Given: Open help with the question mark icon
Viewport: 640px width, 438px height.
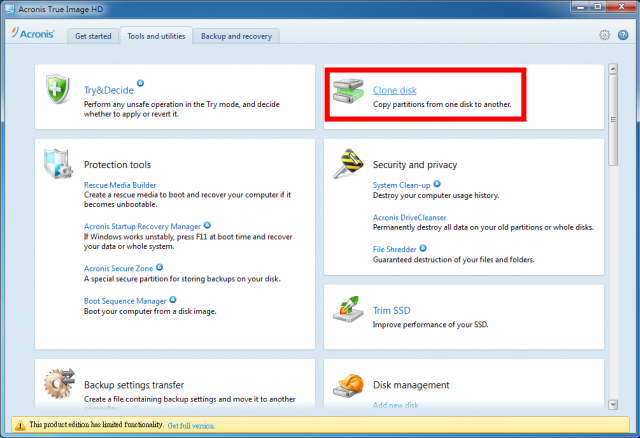Looking at the screenshot, I should pyautogui.click(x=623, y=35).
